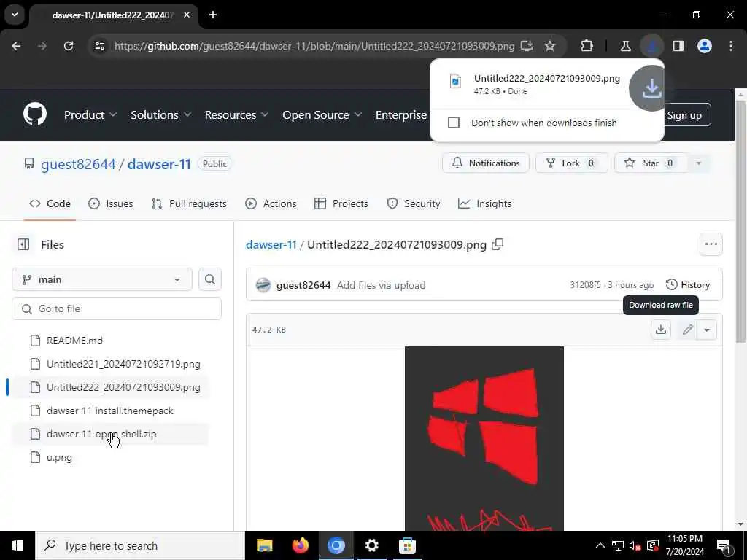
Task: Open File Explorer from the taskbar
Action: tap(264, 545)
